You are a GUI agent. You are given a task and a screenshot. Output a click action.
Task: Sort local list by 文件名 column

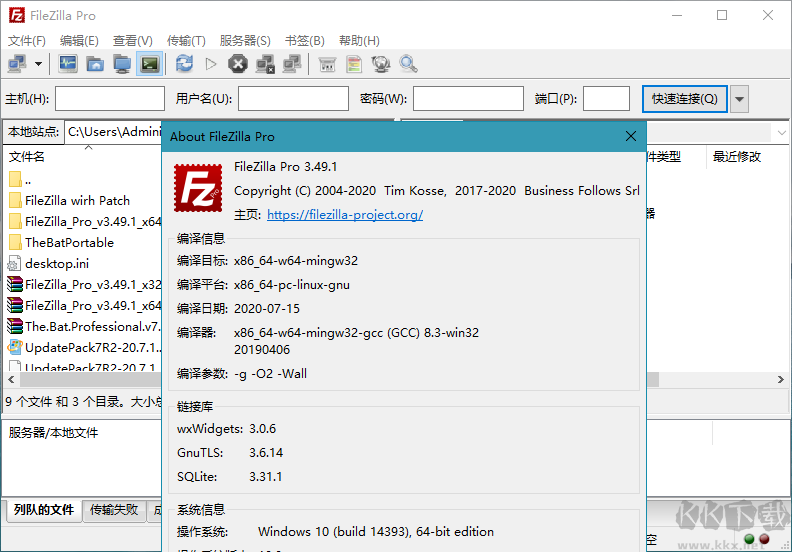tap(26, 157)
